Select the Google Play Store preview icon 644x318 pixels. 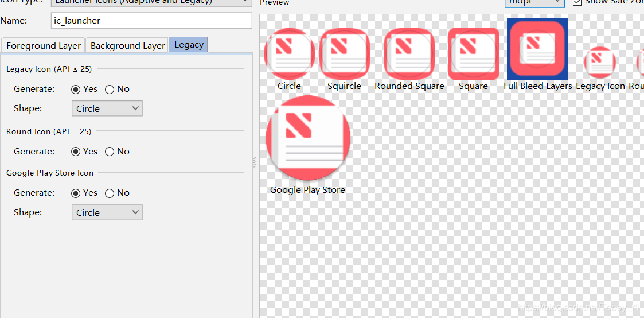click(x=308, y=138)
